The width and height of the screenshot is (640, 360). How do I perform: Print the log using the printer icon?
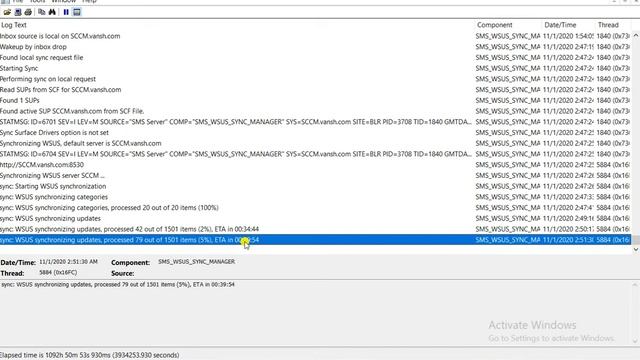coord(28,12)
